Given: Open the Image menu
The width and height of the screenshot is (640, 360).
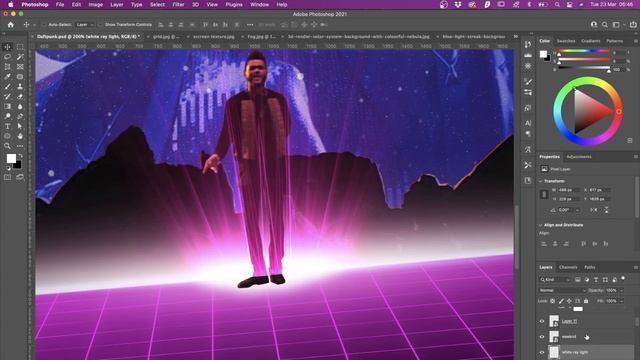Looking at the screenshot, I should pyautogui.click(x=96, y=4).
